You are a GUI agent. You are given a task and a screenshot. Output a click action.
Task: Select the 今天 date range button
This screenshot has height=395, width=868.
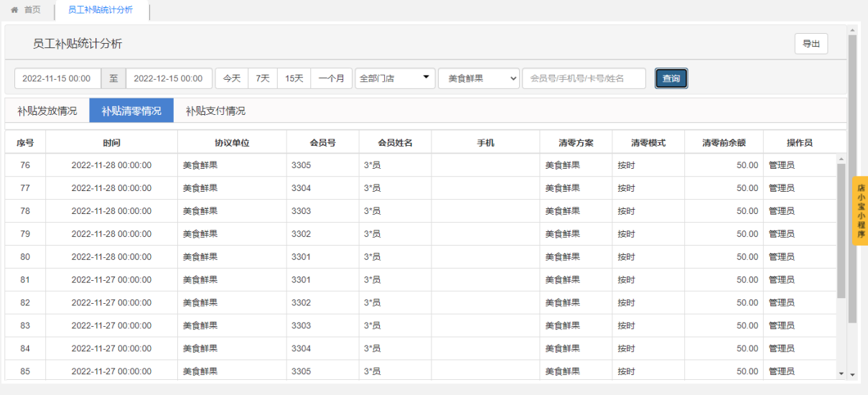[232, 78]
